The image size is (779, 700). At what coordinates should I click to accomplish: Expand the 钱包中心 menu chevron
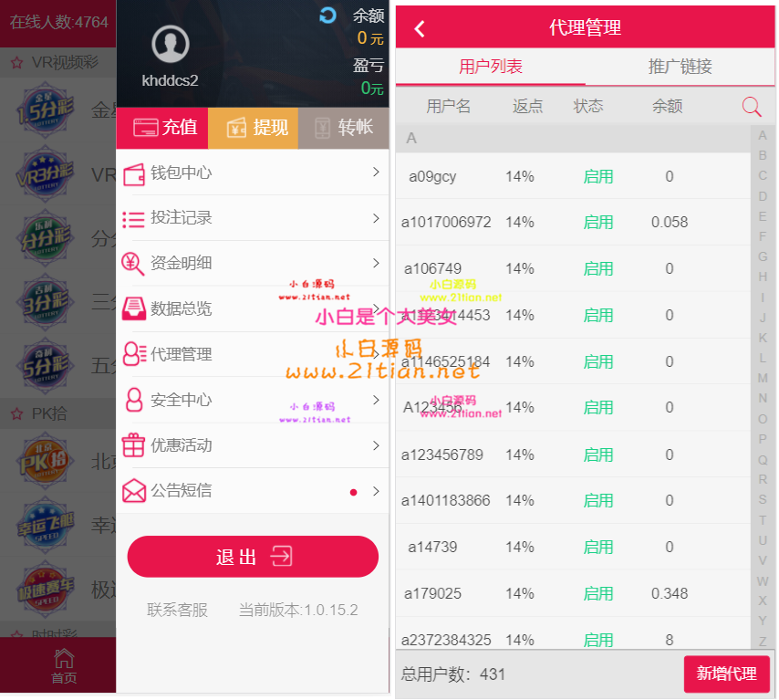point(376,172)
